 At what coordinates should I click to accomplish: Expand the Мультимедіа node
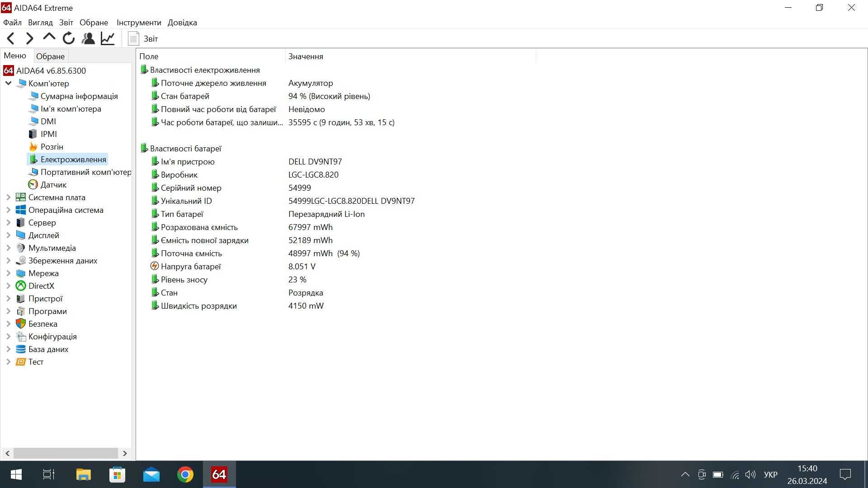[x=8, y=248]
